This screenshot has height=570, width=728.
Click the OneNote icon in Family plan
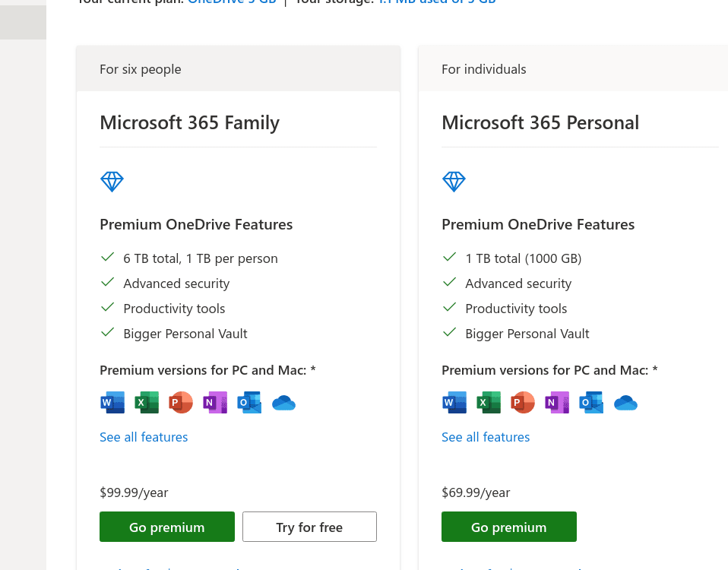pyautogui.click(x=215, y=402)
